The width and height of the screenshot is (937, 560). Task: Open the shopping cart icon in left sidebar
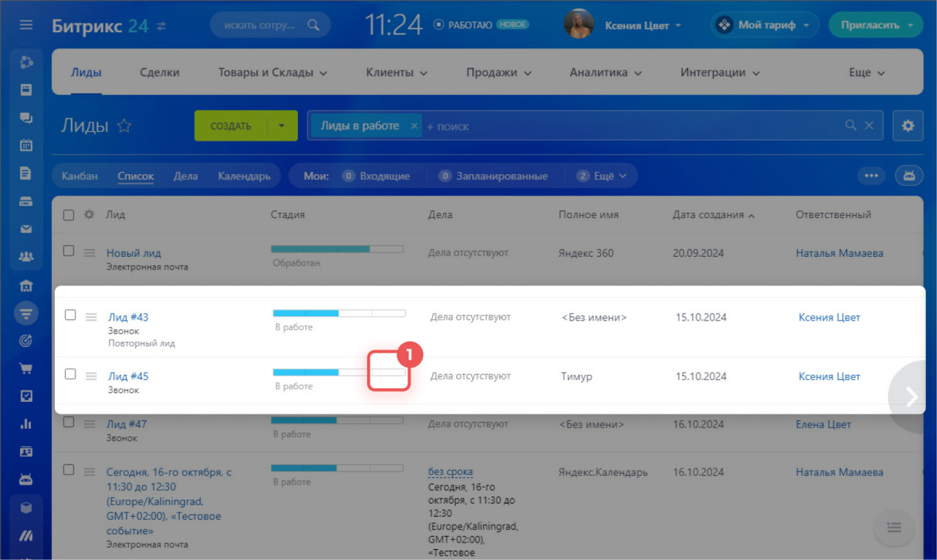[26, 368]
